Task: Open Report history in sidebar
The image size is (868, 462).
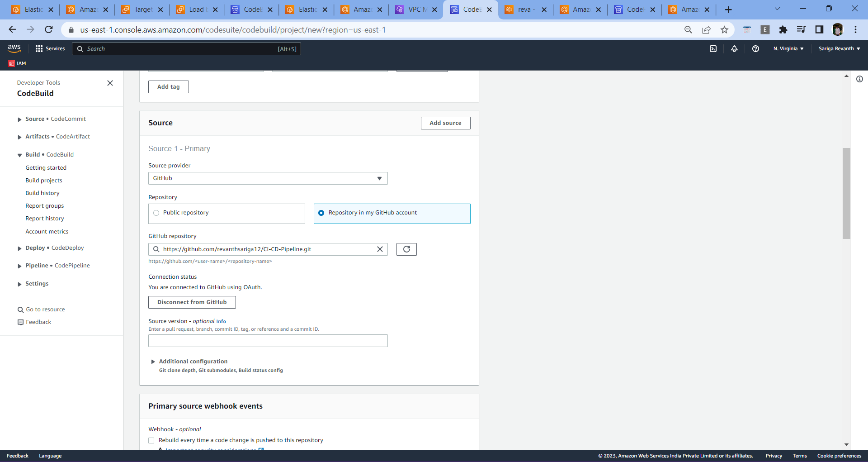Action: pos(45,219)
